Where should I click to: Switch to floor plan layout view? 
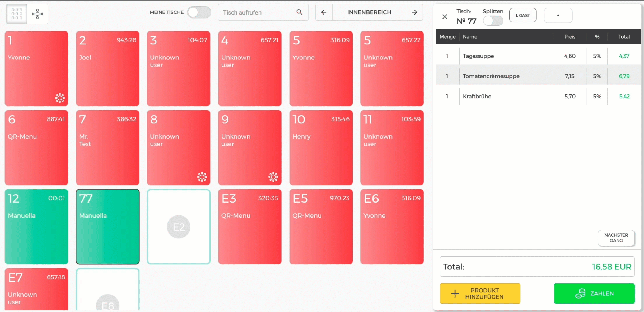pos(38,14)
